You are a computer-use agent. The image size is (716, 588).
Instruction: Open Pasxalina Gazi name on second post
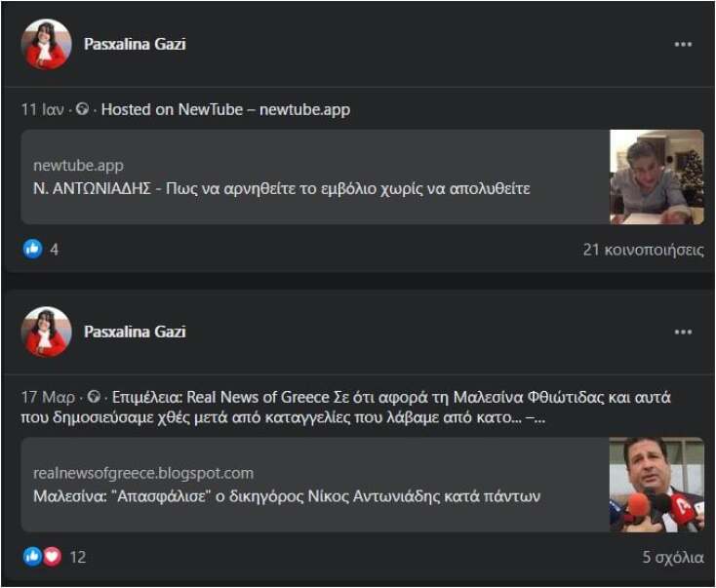click(135, 332)
